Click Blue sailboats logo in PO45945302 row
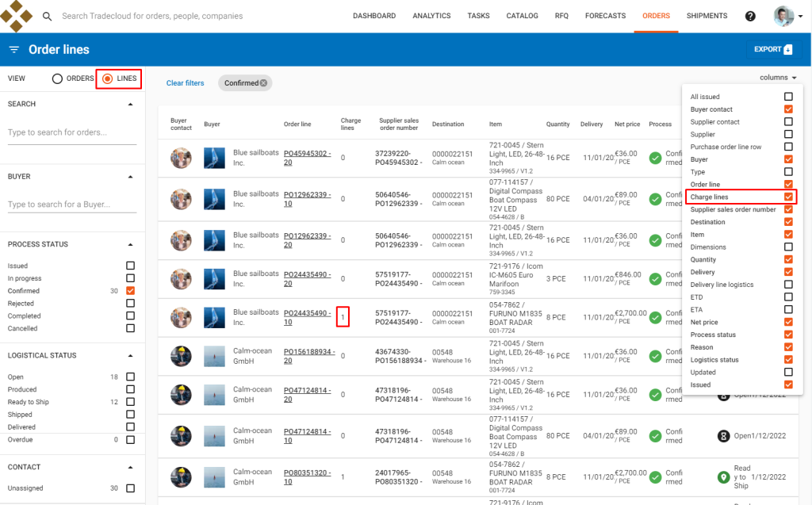This screenshot has height=505, width=812. coord(214,158)
